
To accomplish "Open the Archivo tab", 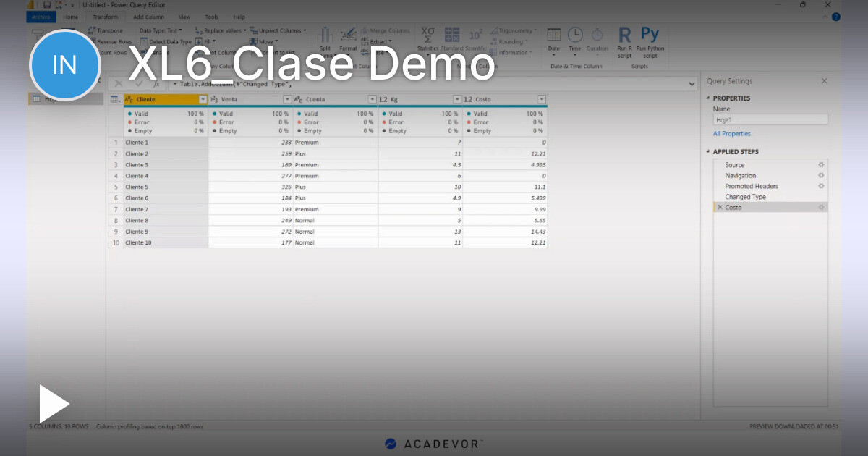I will [x=41, y=17].
